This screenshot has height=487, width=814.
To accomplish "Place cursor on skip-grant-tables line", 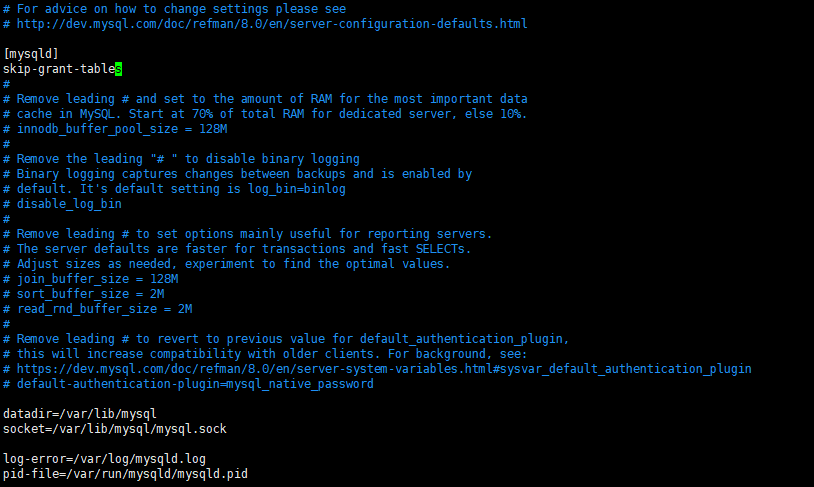I will coord(58,69).
